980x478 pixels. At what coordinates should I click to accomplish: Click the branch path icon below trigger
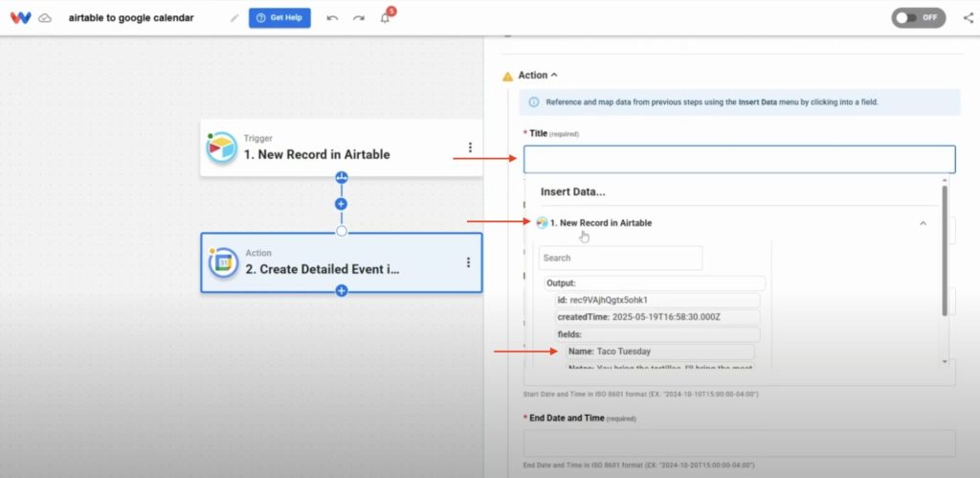342,177
